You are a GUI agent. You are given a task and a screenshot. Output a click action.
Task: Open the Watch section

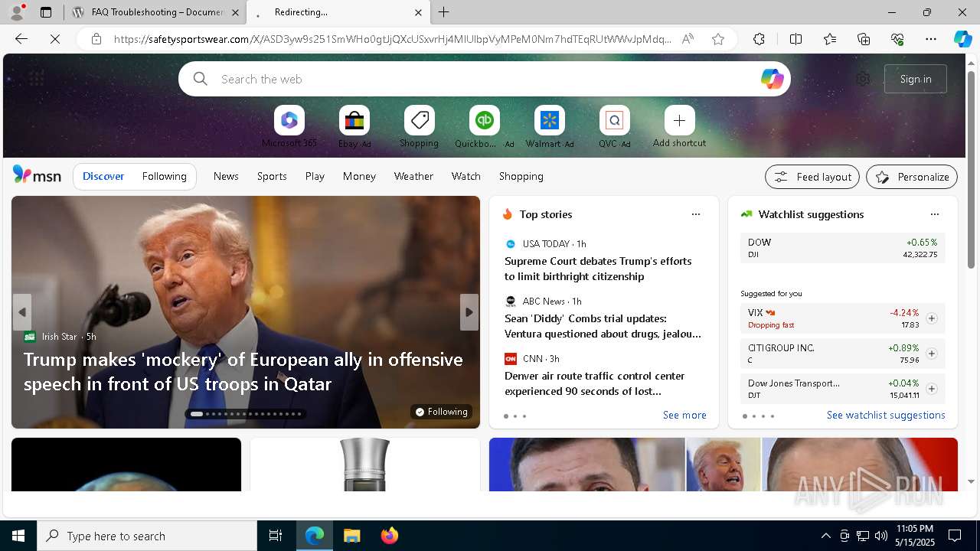pos(466,176)
